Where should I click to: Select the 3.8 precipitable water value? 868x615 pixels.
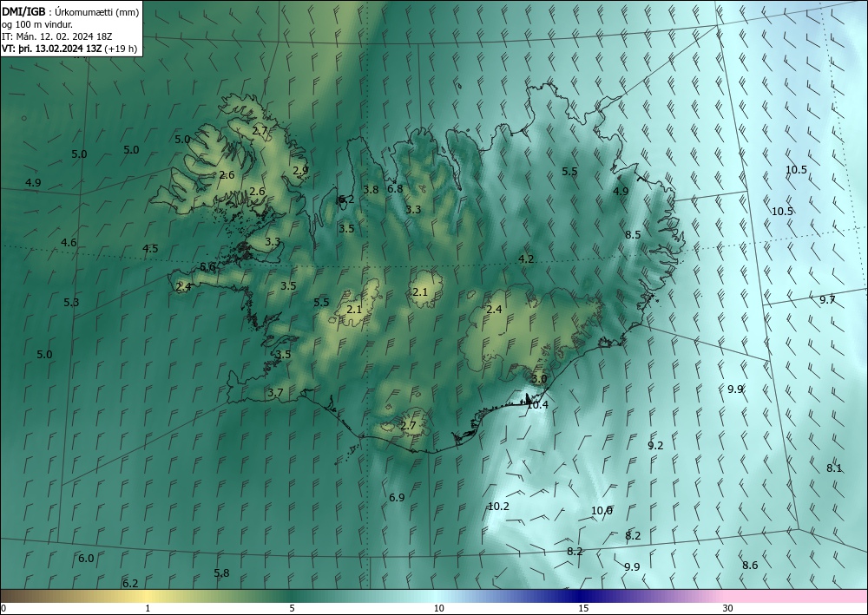click(x=371, y=190)
